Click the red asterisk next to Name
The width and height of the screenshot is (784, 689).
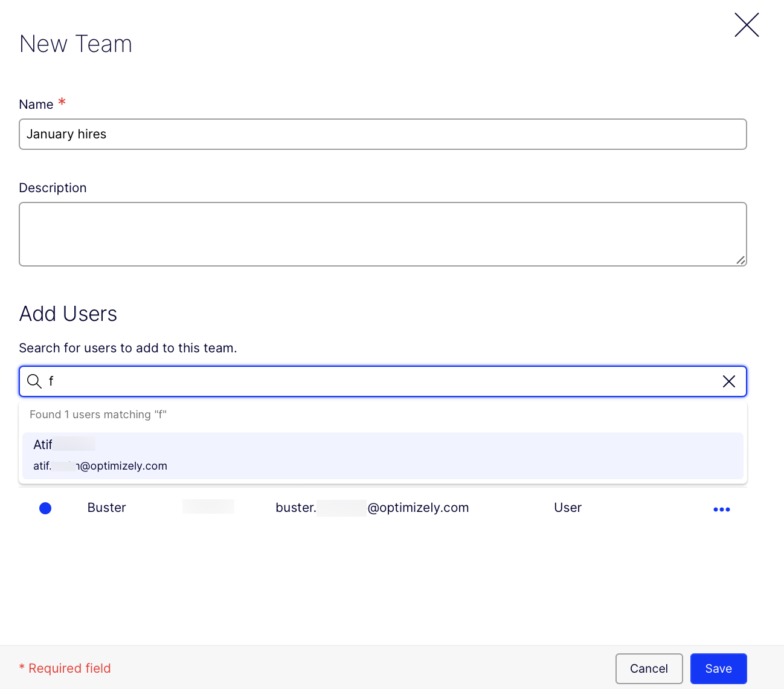point(62,103)
